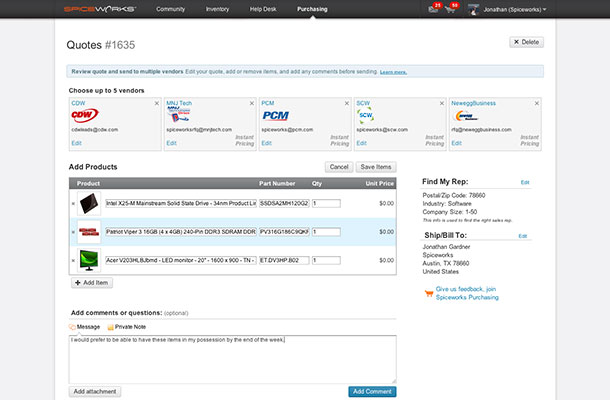The image size is (610, 400).
Task: Open the CDW vendor name link
Action: (78, 103)
